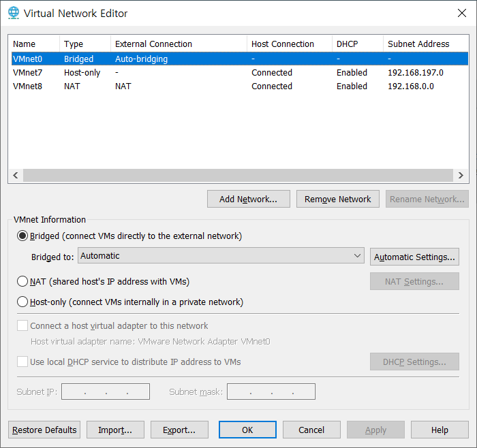The width and height of the screenshot is (477, 448).
Task: Select the VMnet8 network row
Action: point(240,86)
